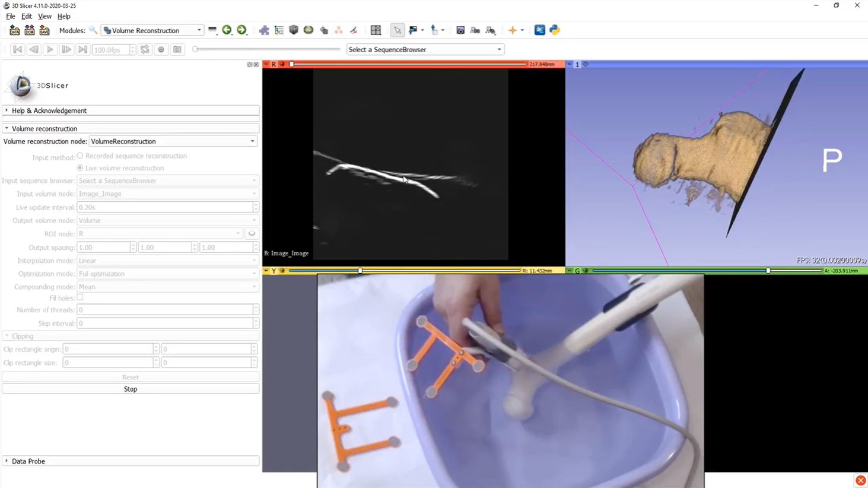Click the screenshot capture camera icon

pos(460,30)
